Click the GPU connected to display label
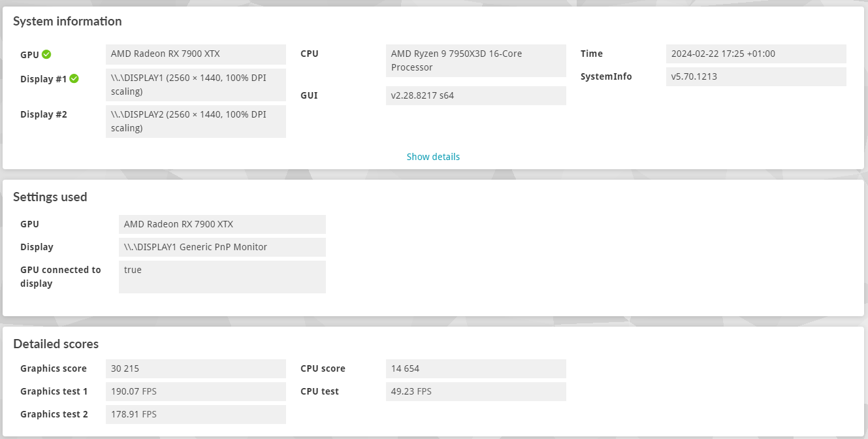868x439 pixels. (61, 277)
